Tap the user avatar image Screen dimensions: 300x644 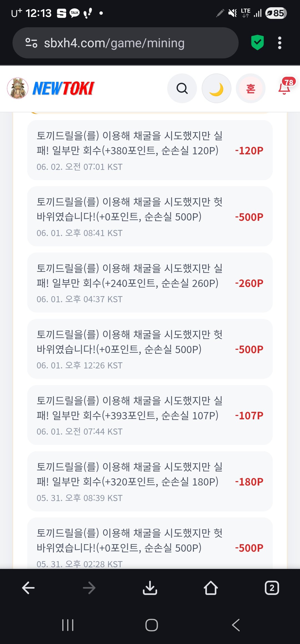click(x=18, y=88)
